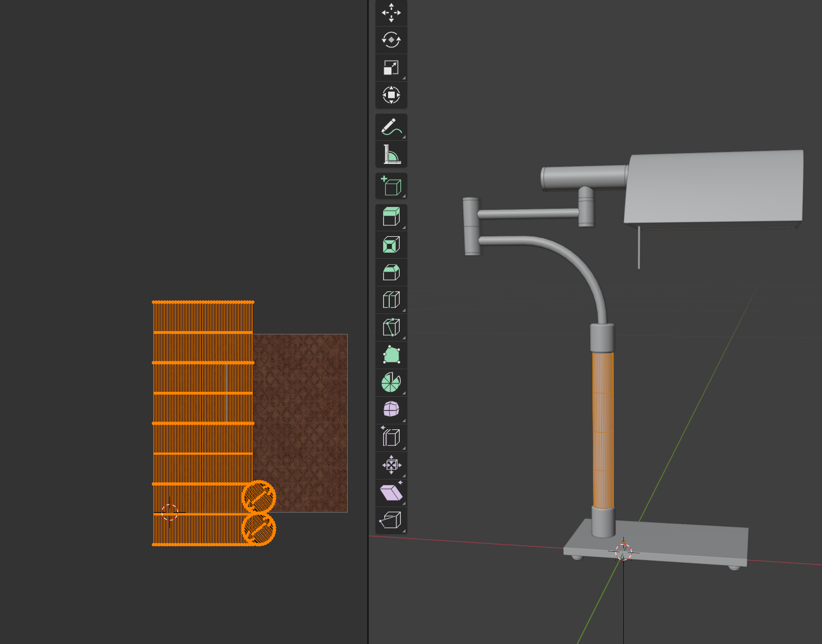Image resolution: width=822 pixels, height=644 pixels.
Task: Select the Knife tool
Action: tap(391, 327)
